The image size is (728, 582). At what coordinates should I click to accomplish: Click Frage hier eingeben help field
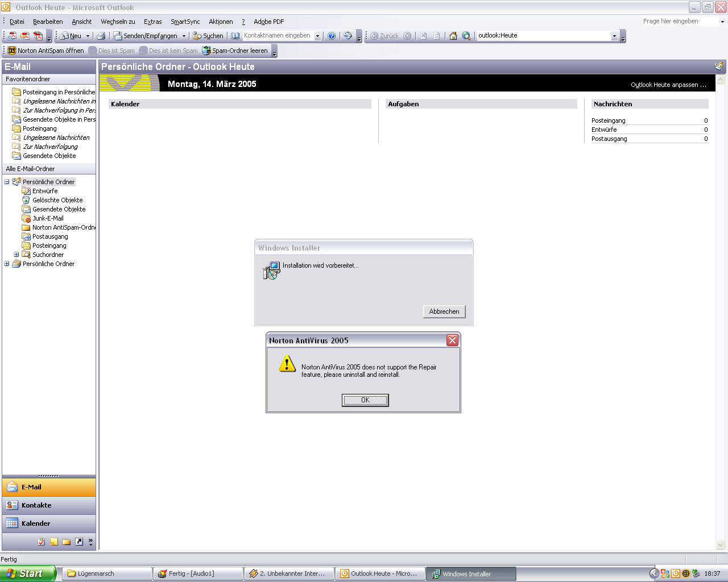[x=680, y=22]
